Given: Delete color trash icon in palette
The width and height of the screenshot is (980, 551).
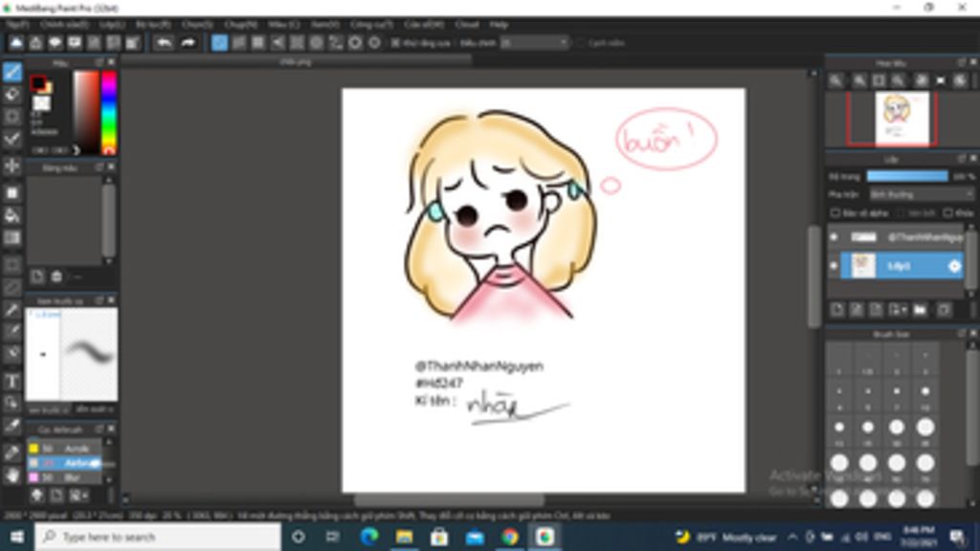Looking at the screenshot, I should coord(56,276).
